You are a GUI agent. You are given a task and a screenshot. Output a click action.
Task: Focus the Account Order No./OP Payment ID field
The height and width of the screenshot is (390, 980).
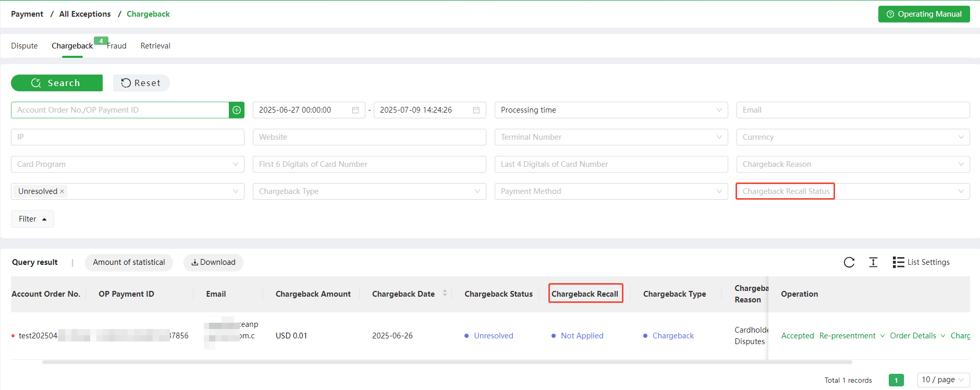tap(120, 110)
